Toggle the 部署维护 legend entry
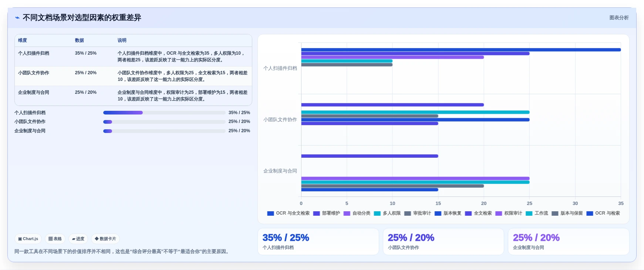This screenshot has height=270, width=644. click(327, 213)
